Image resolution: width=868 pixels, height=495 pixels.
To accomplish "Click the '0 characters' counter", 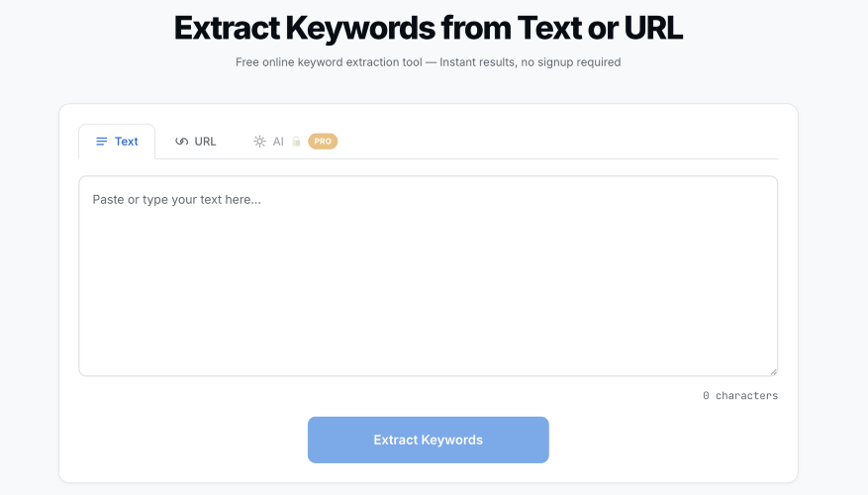I will click(x=740, y=395).
